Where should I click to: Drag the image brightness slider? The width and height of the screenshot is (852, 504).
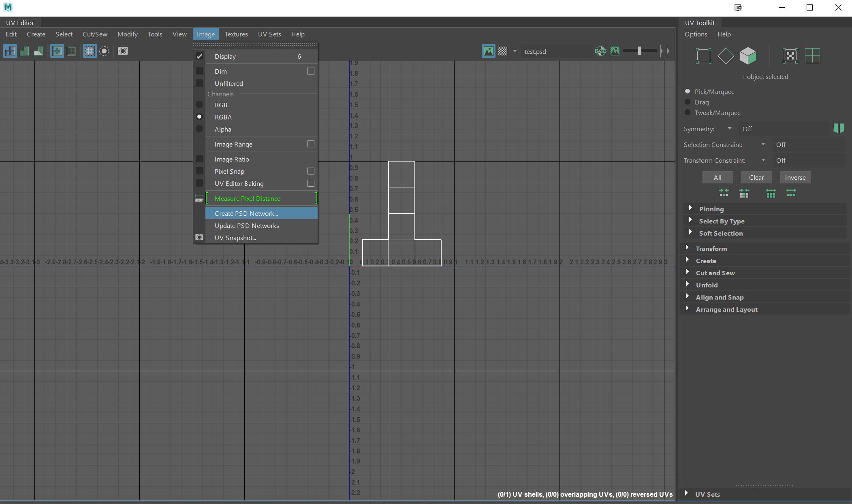pos(639,51)
